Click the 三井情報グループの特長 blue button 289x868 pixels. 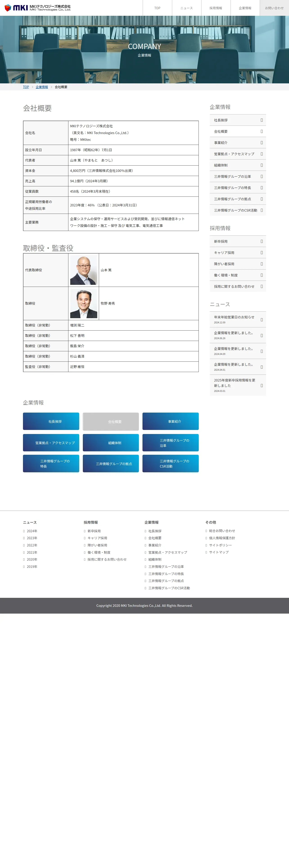pyautogui.click(x=51, y=463)
